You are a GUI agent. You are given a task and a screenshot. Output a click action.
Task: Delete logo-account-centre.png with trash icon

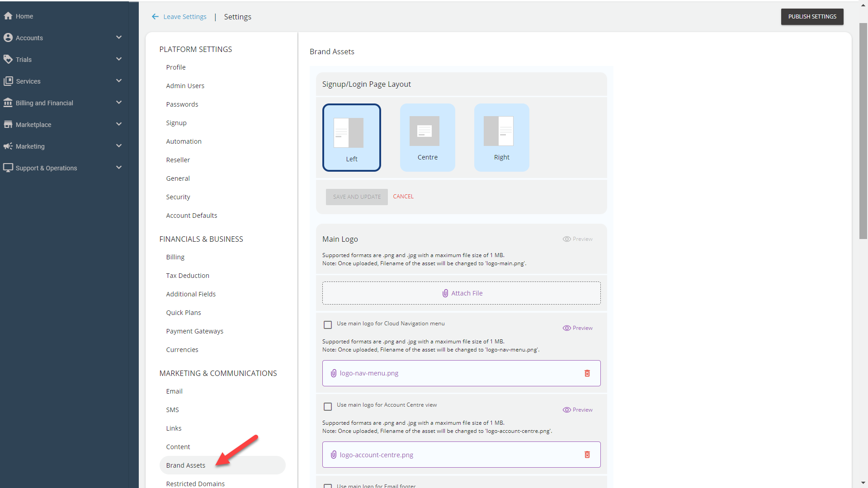(x=587, y=455)
